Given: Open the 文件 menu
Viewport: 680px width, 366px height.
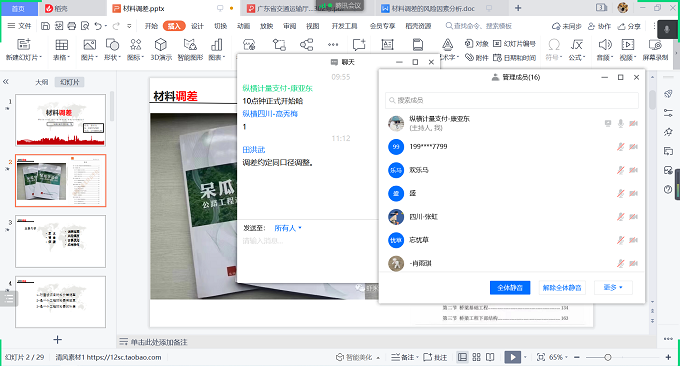Looking at the screenshot, I should [19, 26].
